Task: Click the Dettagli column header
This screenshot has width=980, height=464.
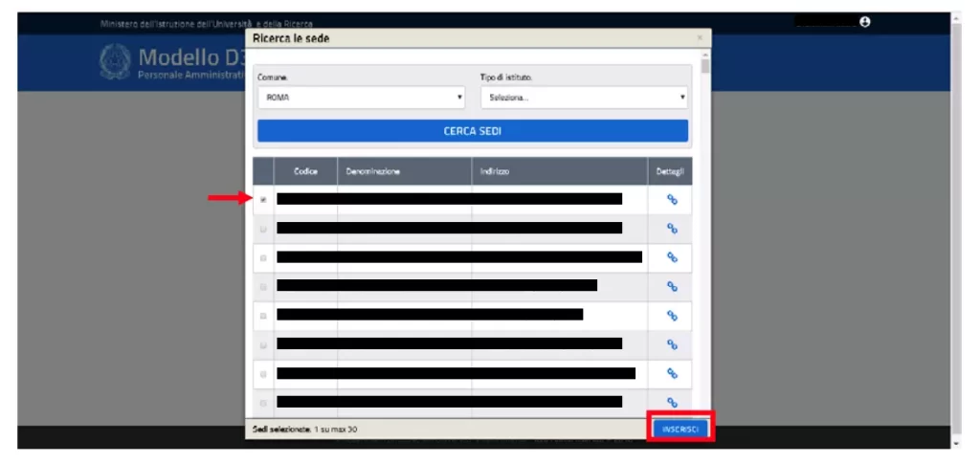Action: (670, 171)
